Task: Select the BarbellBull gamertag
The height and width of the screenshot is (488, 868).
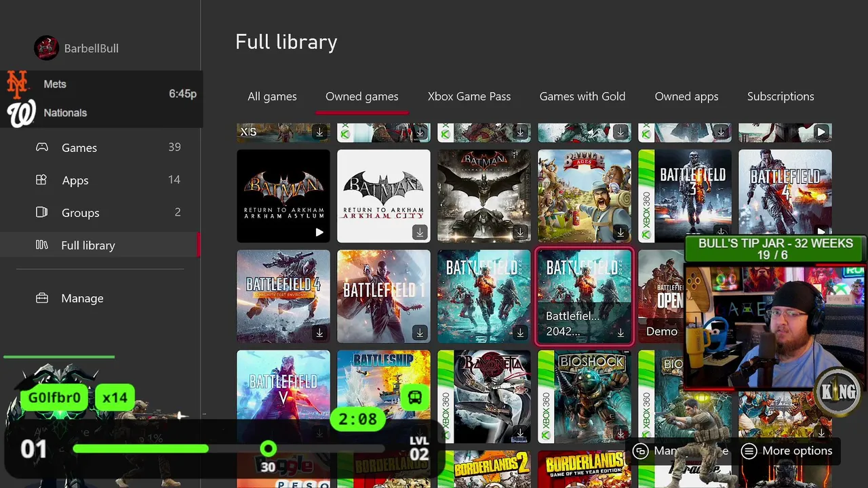Action: [91, 49]
